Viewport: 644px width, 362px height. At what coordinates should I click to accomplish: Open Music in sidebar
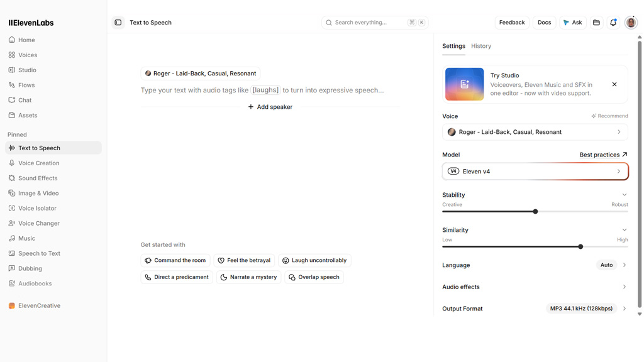(53, 238)
